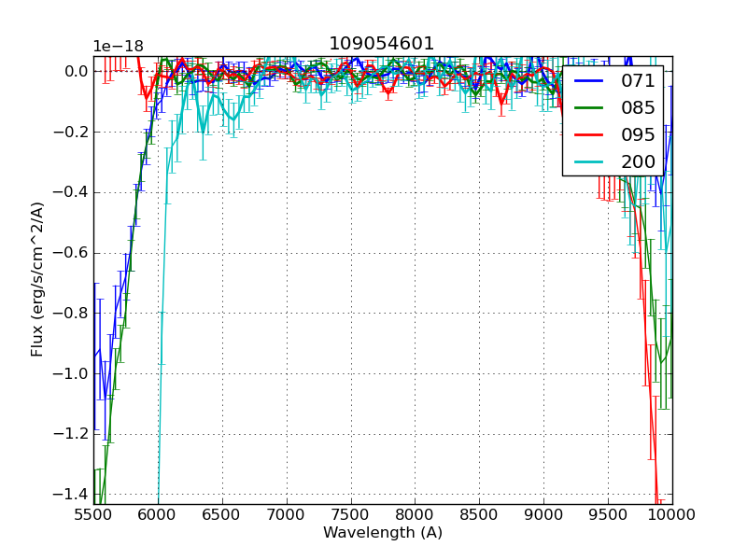Click the 7500 x-axis tick label
Viewport: 747px width, 560px height.
tap(351, 514)
